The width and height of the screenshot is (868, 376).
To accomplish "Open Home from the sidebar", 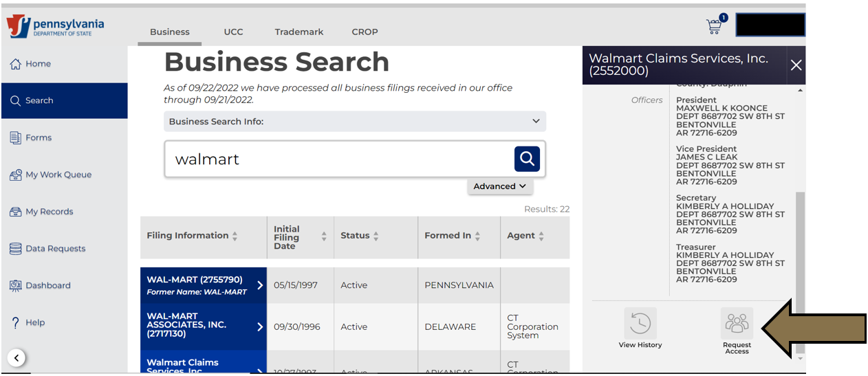I will (x=39, y=64).
